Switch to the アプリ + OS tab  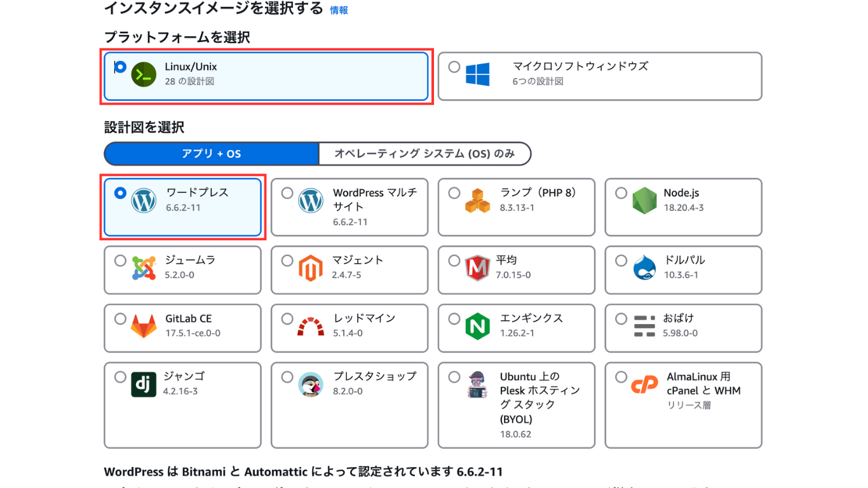211,154
